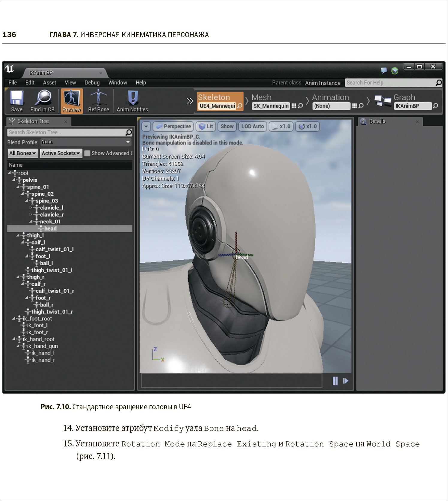The height and width of the screenshot is (501, 448).
Task: Open the Active Sockets dropdown
Action: pyautogui.click(x=61, y=153)
